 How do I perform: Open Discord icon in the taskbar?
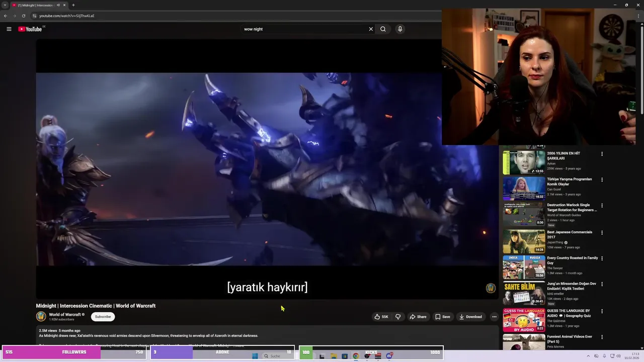pyautogui.click(x=389, y=356)
